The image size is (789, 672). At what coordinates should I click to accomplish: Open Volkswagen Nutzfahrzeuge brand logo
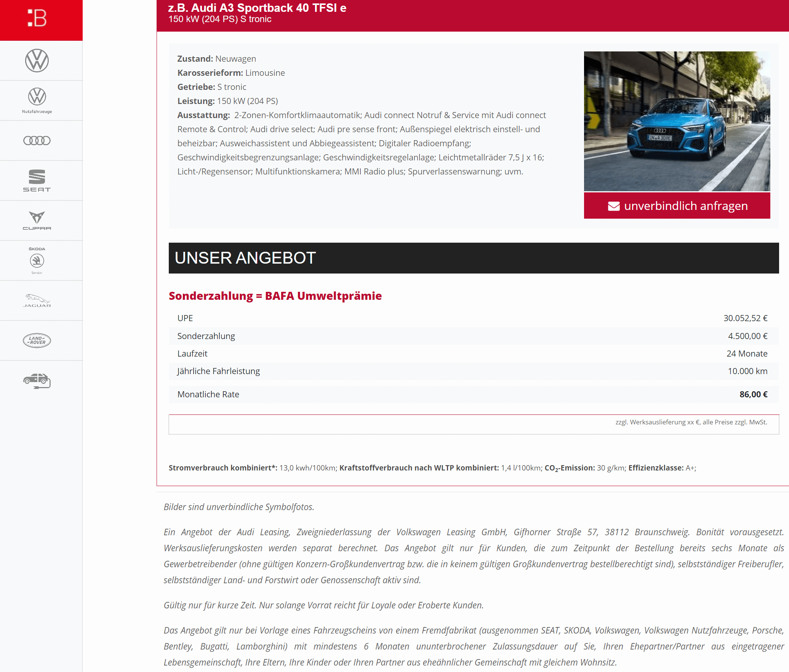(x=37, y=101)
